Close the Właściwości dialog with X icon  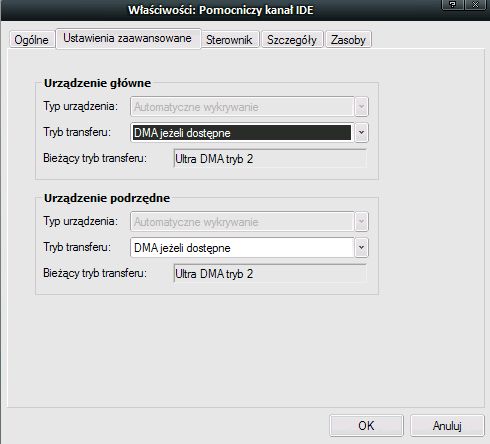475,4
